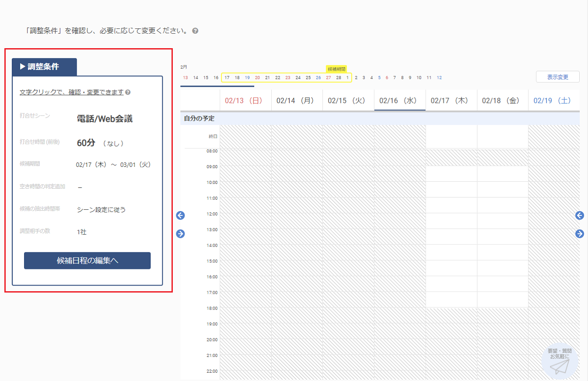Click シーン設定に従う time range setting
The height and width of the screenshot is (381, 588).
pyautogui.click(x=101, y=209)
